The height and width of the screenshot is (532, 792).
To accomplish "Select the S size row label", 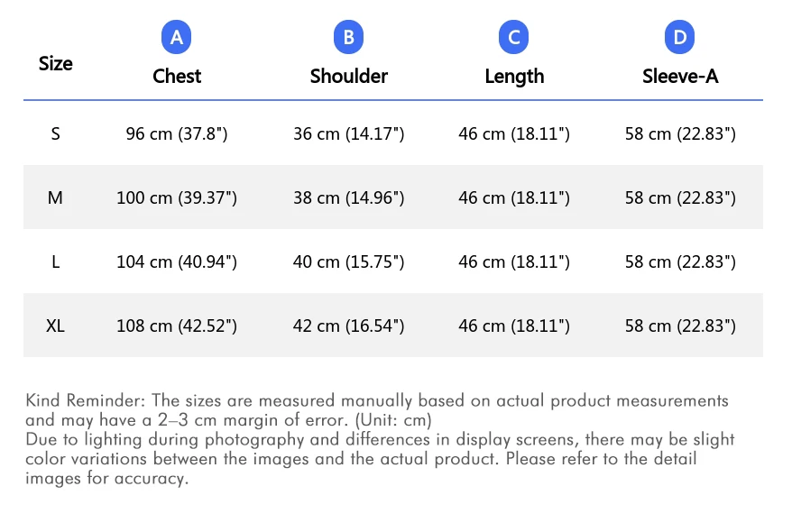I will pos(56,134).
